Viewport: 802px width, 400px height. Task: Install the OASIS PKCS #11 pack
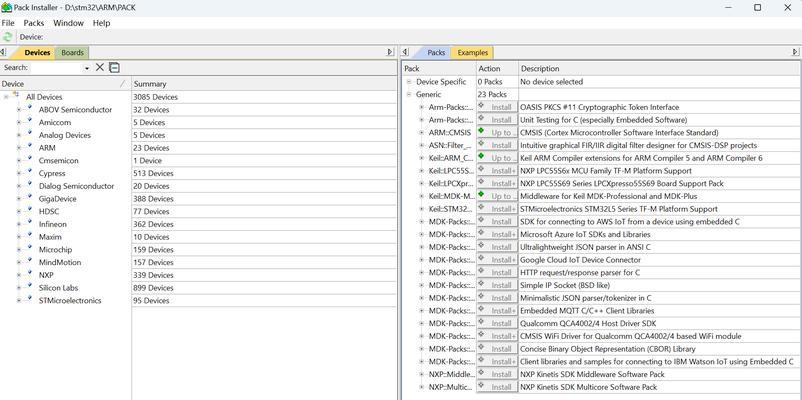pos(497,107)
